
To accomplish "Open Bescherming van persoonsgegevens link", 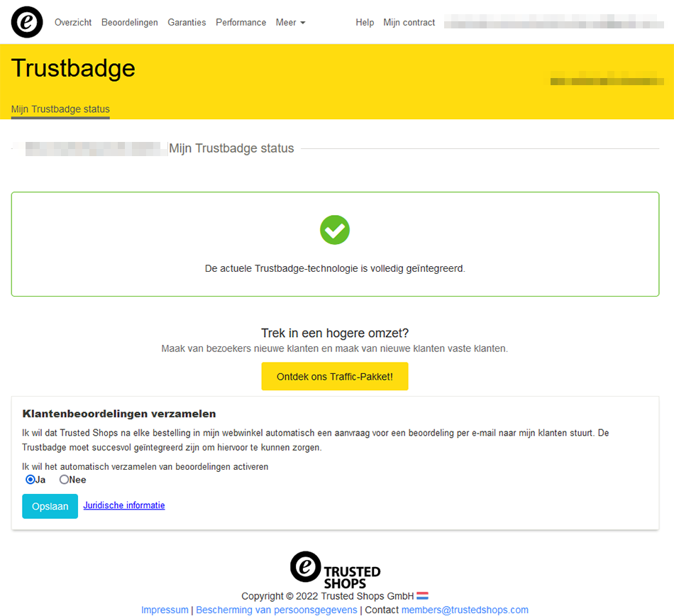I will pyautogui.click(x=277, y=610).
